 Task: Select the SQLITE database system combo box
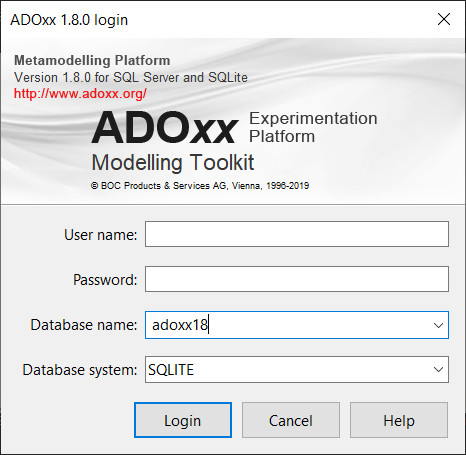point(297,369)
